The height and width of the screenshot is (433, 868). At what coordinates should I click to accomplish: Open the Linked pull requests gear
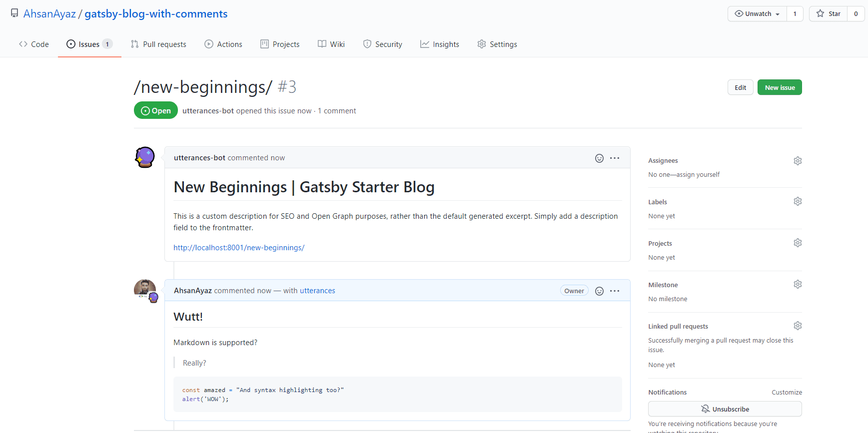(x=798, y=326)
